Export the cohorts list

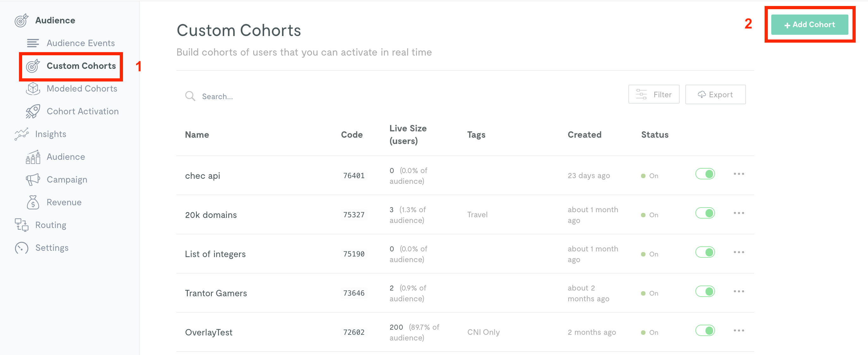715,95
